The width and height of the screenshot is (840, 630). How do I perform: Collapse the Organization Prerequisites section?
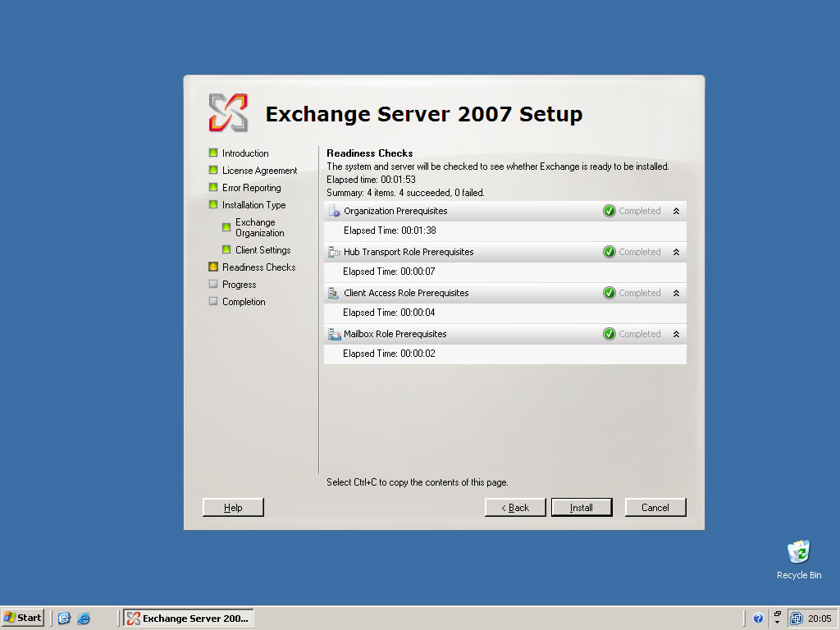click(676, 211)
